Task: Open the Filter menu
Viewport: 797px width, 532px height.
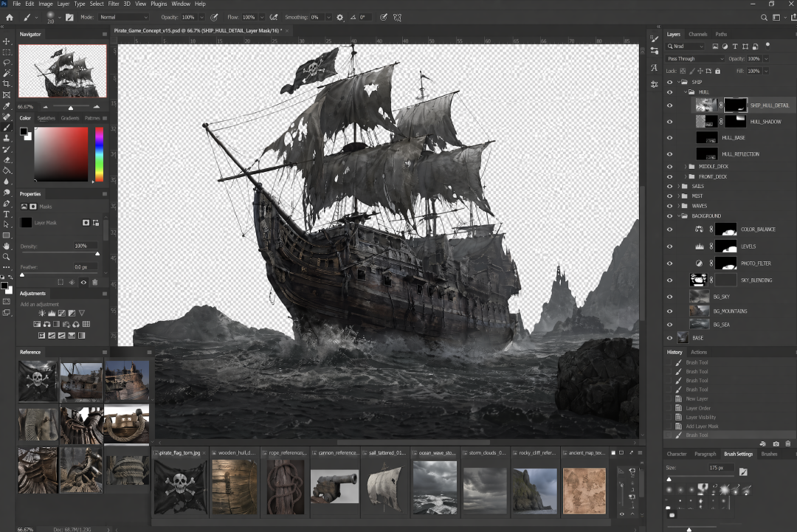Action: pyautogui.click(x=113, y=4)
